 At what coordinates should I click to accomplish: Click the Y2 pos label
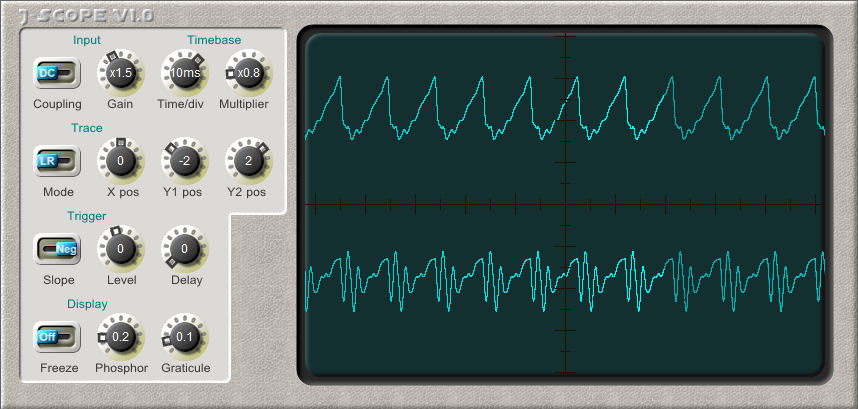246,192
